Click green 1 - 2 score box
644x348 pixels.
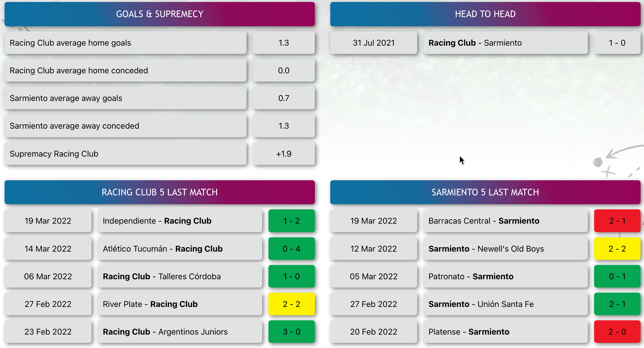[x=292, y=221]
